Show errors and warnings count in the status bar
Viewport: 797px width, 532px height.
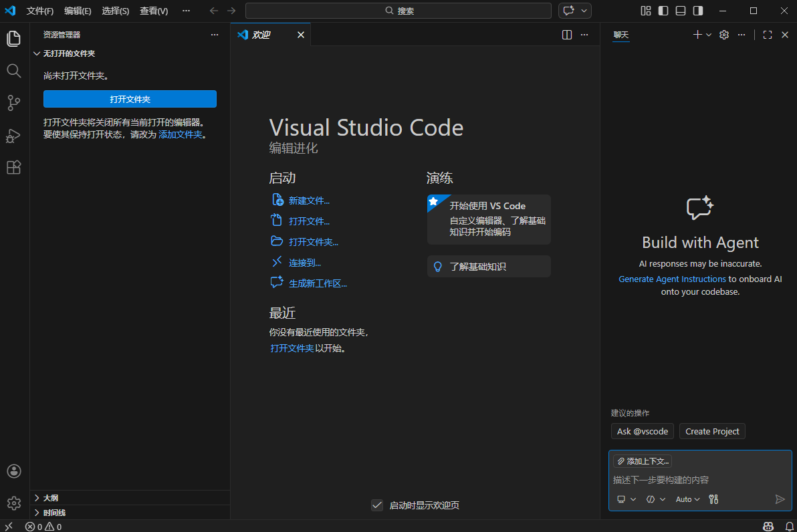[x=43, y=527]
